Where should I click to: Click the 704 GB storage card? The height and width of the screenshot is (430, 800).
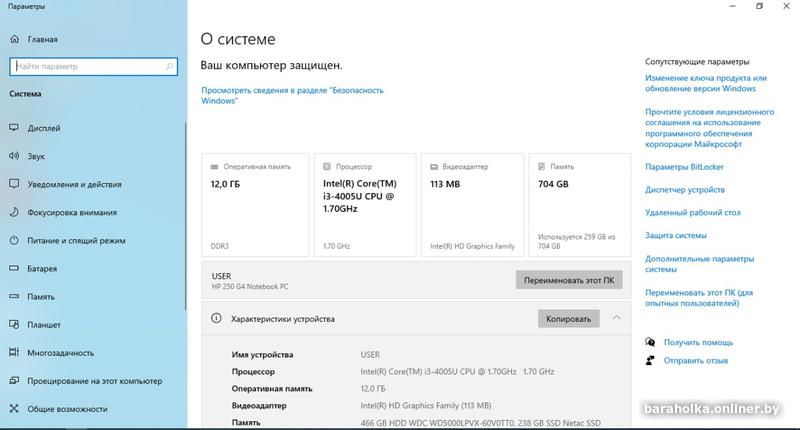click(580, 205)
